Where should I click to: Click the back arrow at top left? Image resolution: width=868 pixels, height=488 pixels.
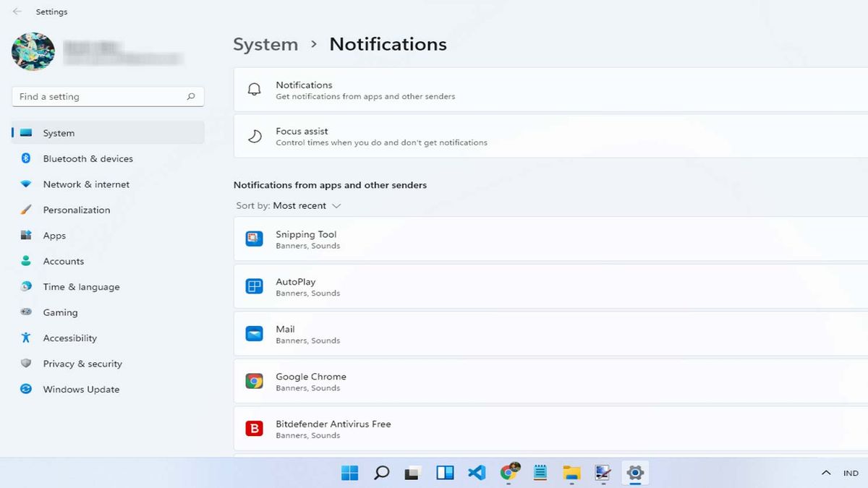(x=16, y=11)
